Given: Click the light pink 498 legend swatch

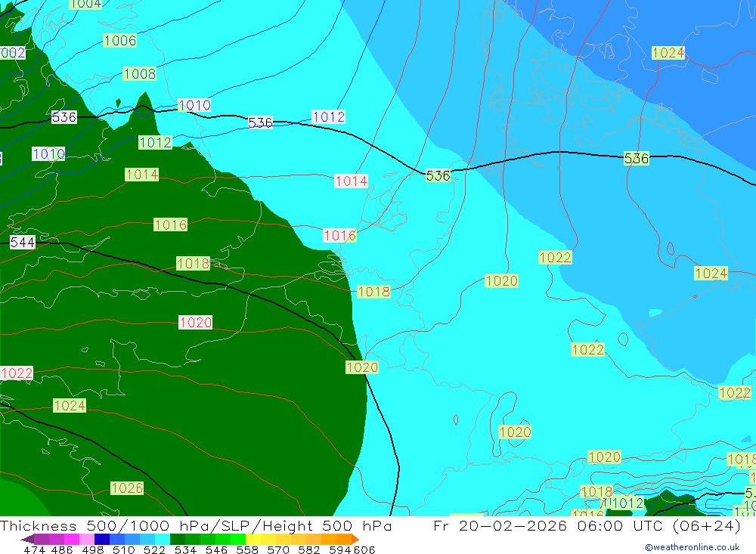Looking at the screenshot, I should click(x=87, y=539).
